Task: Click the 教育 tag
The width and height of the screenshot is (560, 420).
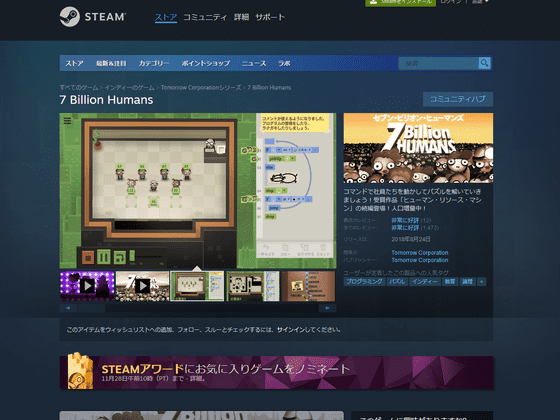Action: pos(450,281)
